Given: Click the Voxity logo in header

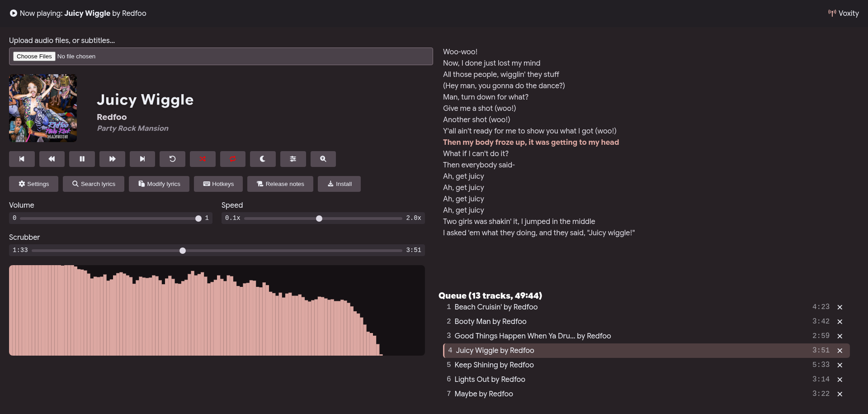Looking at the screenshot, I should (x=843, y=13).
